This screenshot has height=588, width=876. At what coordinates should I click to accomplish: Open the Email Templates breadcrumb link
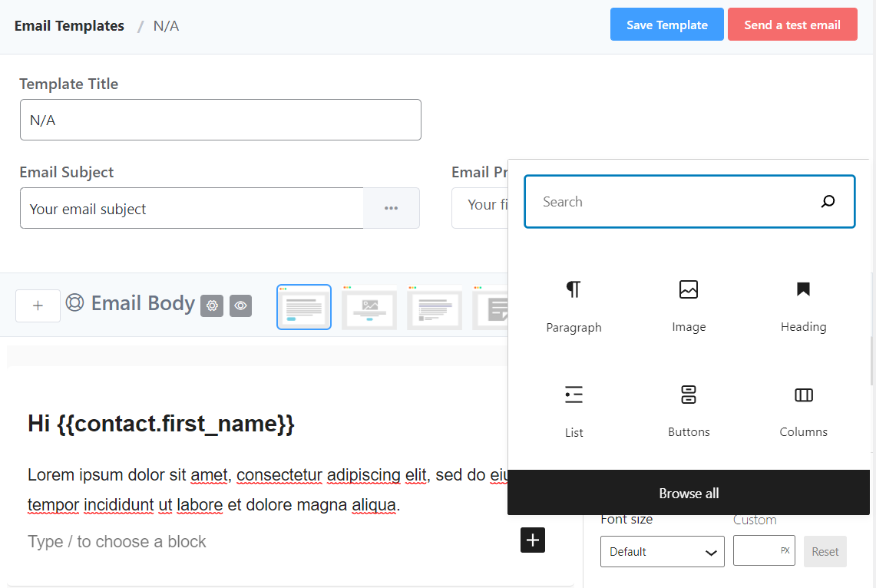pyautogui.click(x=69, y=25)
